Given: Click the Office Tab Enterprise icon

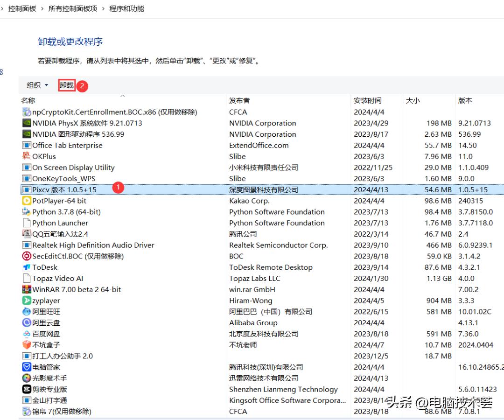Looking at the screenshot, I should (x=26, y=145).
